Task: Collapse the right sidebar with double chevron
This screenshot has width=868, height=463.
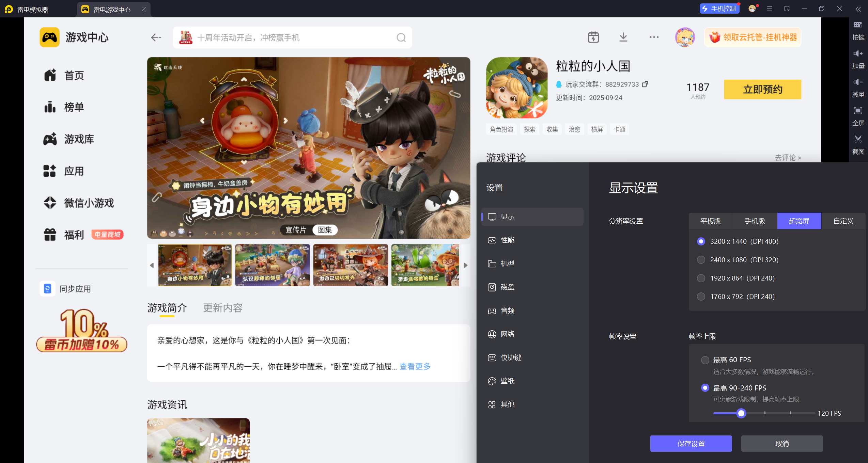Action: point(858,9)
